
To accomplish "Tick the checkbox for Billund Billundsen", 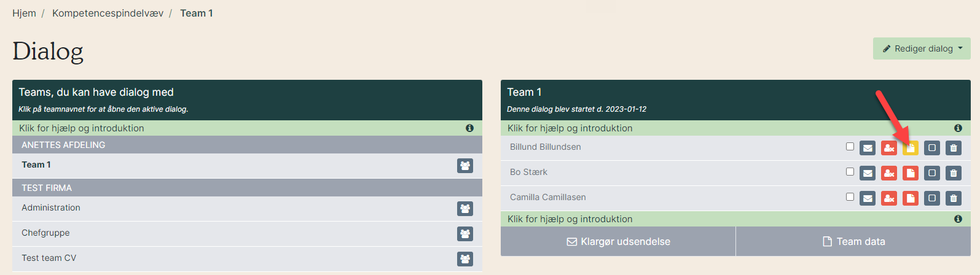I will click(x=850, y=146).
